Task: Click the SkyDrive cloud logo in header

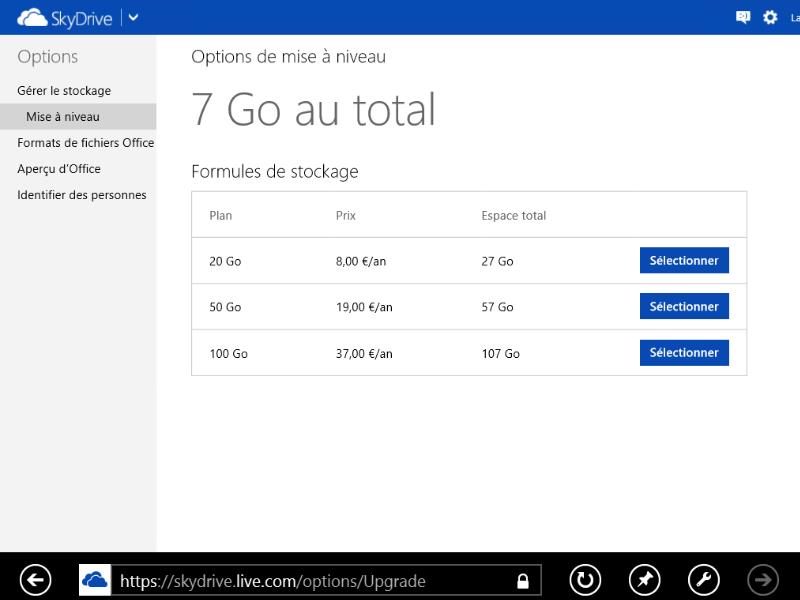Action: point(32,17)
